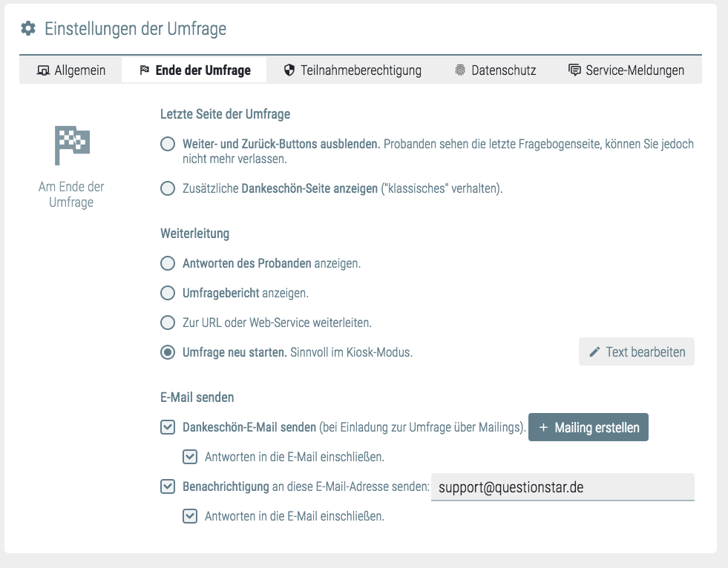The width and height of the screenshot is (728, 568).
Task: Click the fingerprint icon on Datenschutz tab
Action: tap(460, 71)
